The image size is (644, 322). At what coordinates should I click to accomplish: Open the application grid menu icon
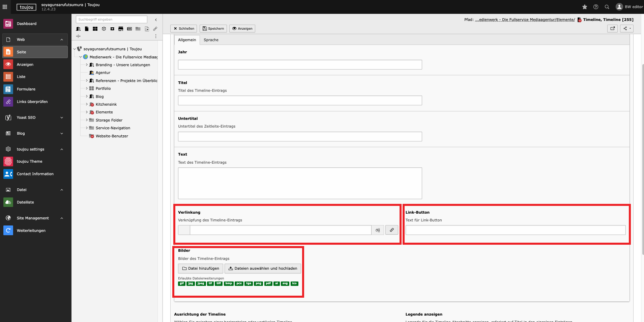pyautogui.click(x=5, y=7)
